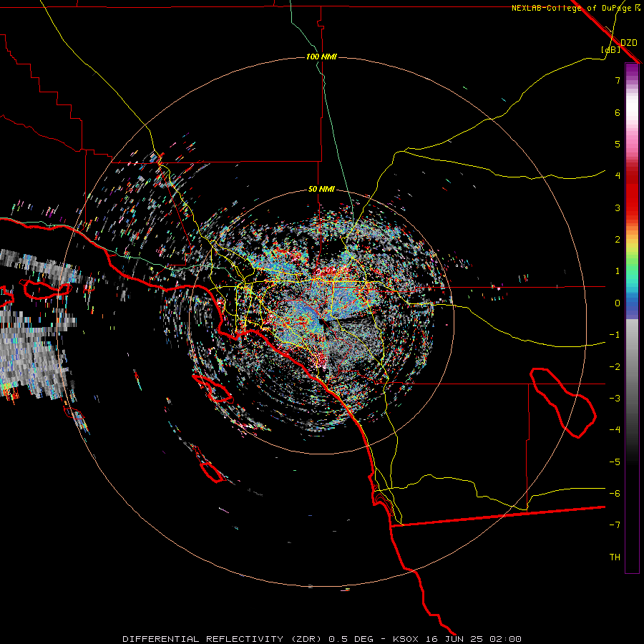
Task: Click the ZDR color scale bar
Action: click(x=632, y=318)
